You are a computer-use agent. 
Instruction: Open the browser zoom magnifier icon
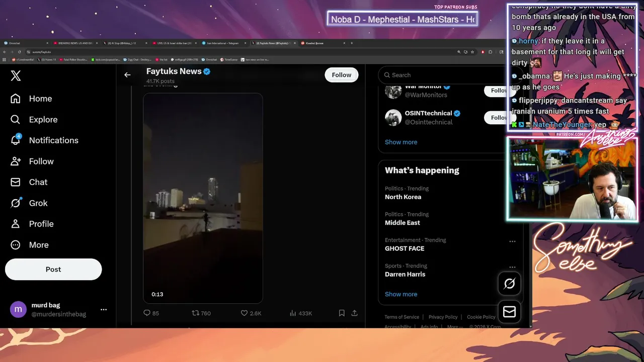click(x=459, y=52)
